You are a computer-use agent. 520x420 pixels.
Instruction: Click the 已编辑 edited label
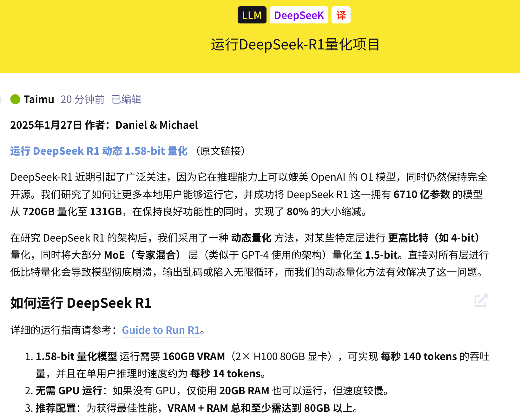[126, 99]
